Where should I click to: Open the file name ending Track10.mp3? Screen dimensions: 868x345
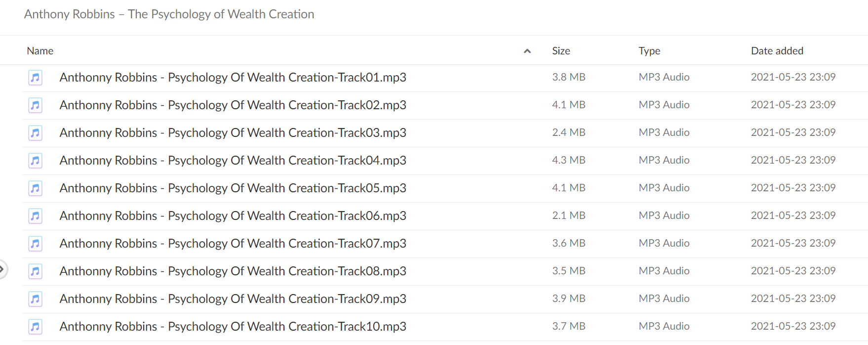coord(233,327)
